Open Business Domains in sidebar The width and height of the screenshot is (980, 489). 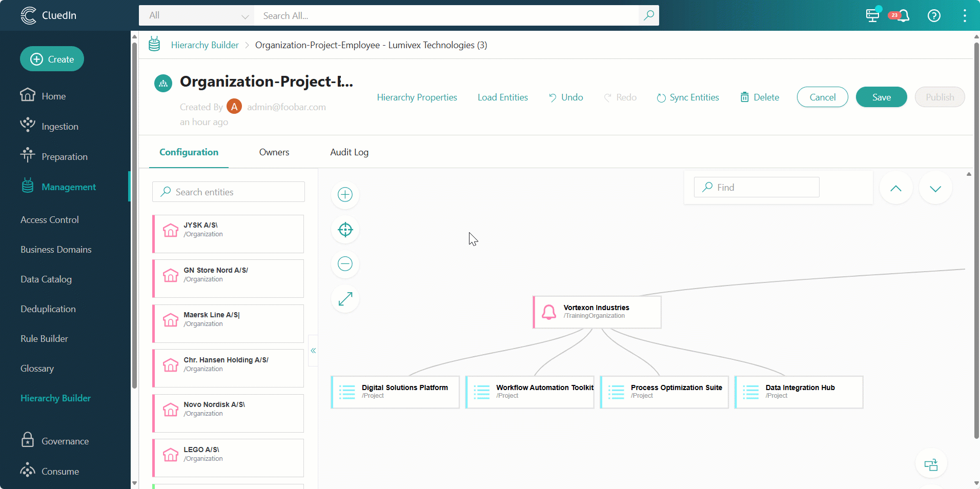(x=56, y=249)
